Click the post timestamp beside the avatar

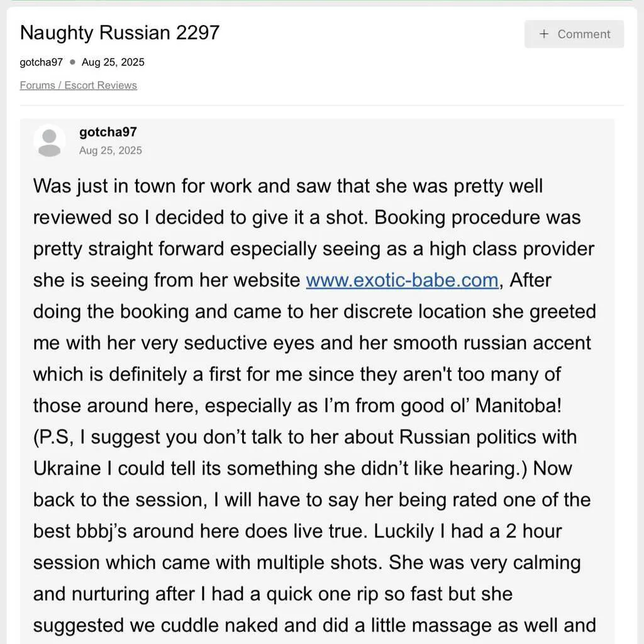110,150
